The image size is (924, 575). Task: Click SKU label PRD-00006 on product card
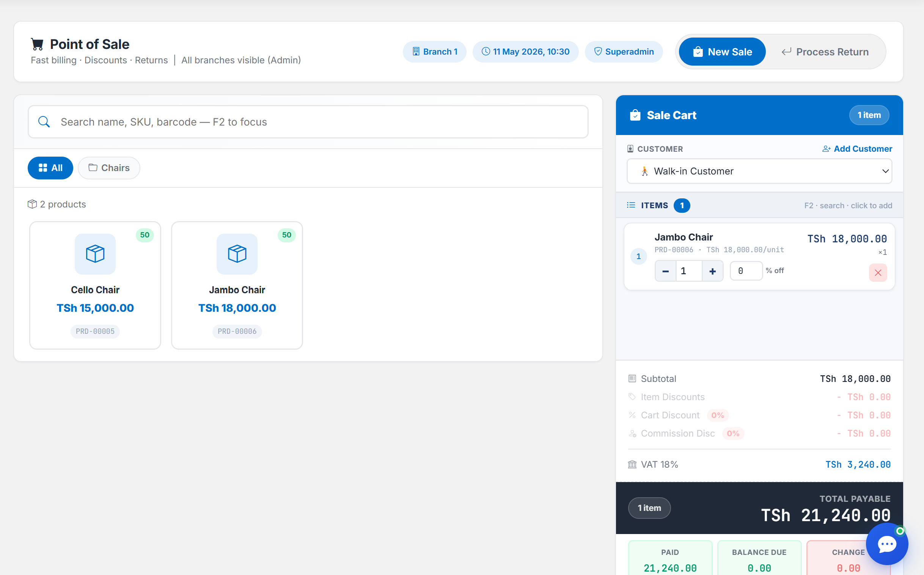click(237, 331)
